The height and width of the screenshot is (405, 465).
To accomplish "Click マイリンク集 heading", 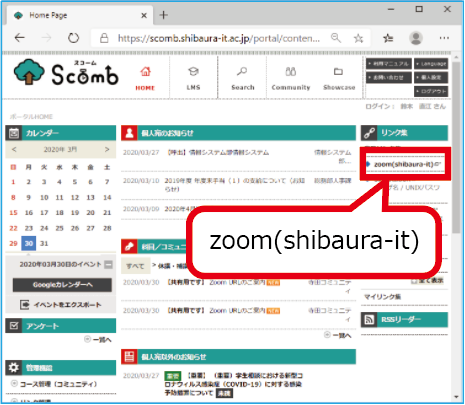I will (382, 297).
